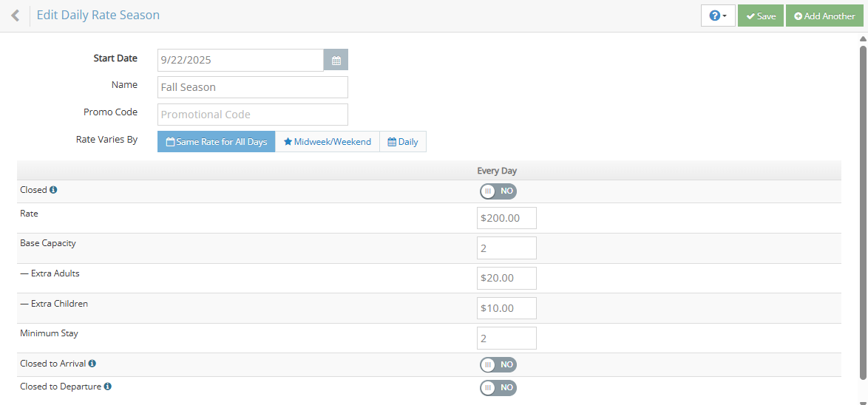Toggle the Closed switch

(x=498, y=191)
